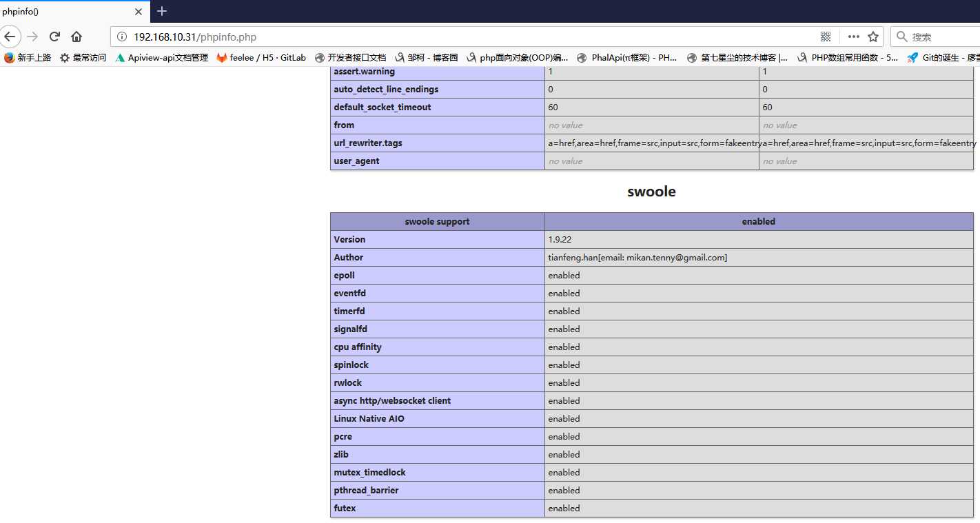Click the tianfeng.han author email text
Image resolution: width=980 pixels, height=523 pixels.
(637, 257)
